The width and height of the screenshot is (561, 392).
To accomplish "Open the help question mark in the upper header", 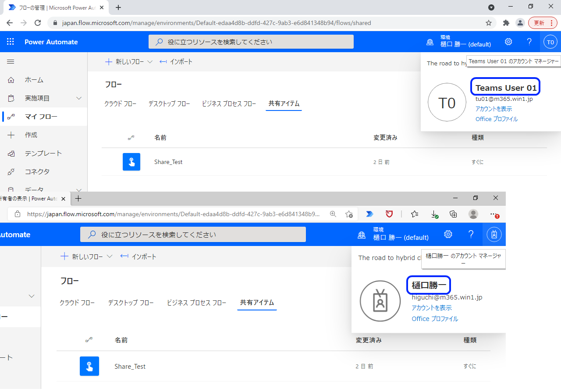I will pos(529,42).
